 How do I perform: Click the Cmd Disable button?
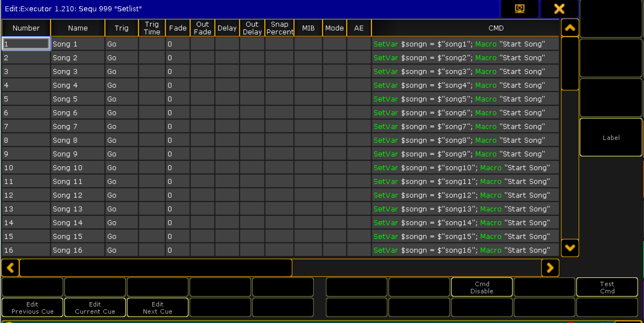482,287
